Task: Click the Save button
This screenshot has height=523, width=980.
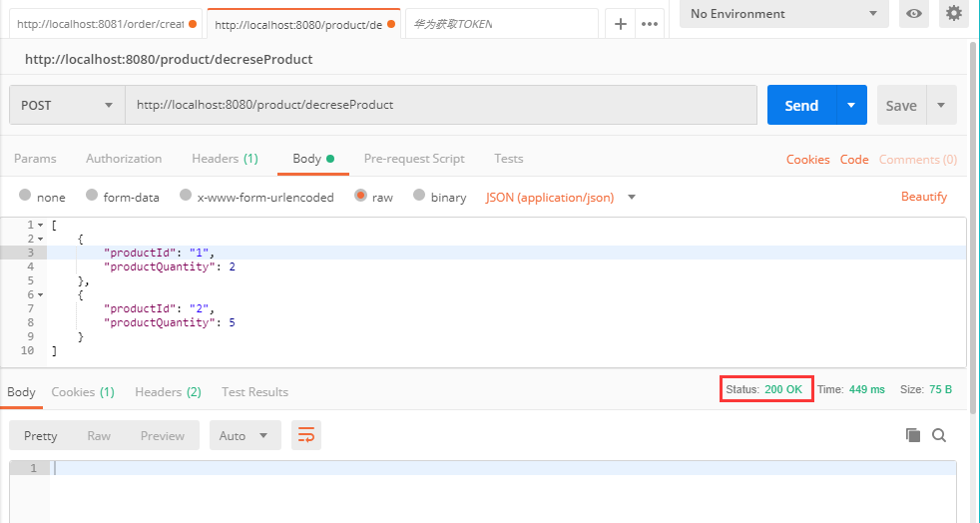Action: click(901, 105)
